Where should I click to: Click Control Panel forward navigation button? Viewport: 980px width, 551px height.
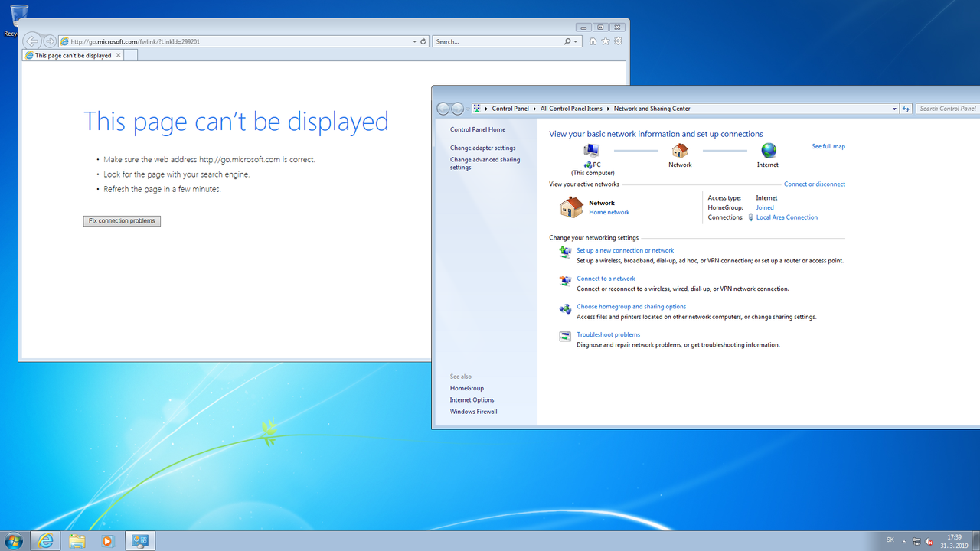[457, 109]
